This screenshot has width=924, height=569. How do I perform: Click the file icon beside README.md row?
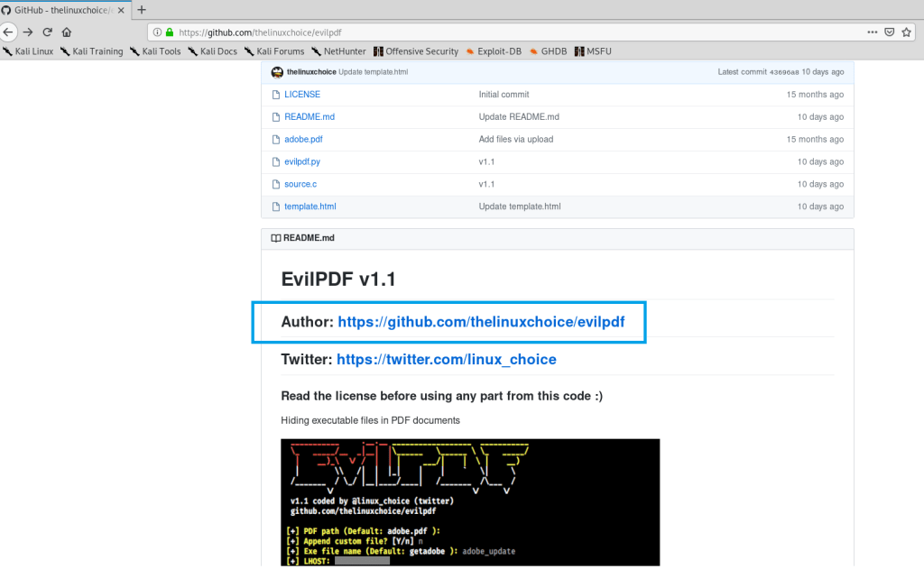276,116
